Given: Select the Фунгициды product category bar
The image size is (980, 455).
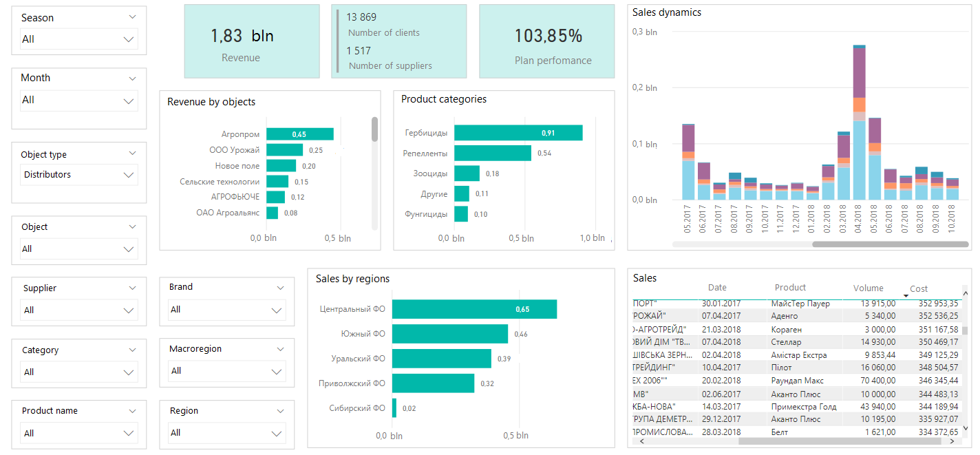Looking at the screenshot, I should pos(461,214).
